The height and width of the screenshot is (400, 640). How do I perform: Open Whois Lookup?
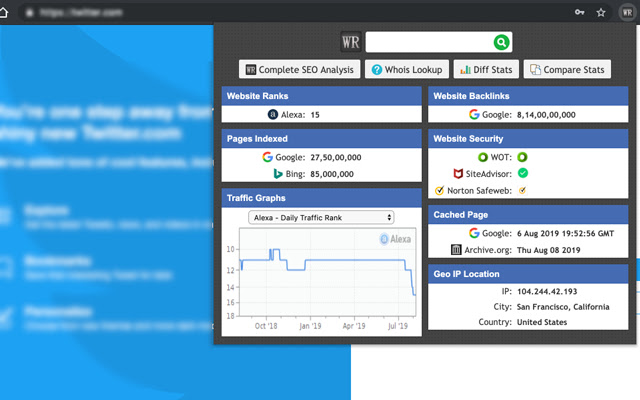(407, 69)
